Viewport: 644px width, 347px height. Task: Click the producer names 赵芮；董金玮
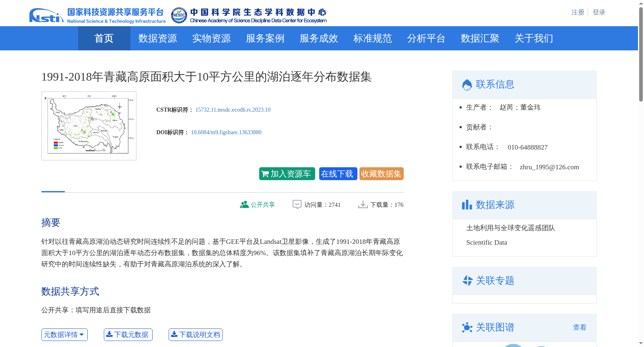point(520,107)
